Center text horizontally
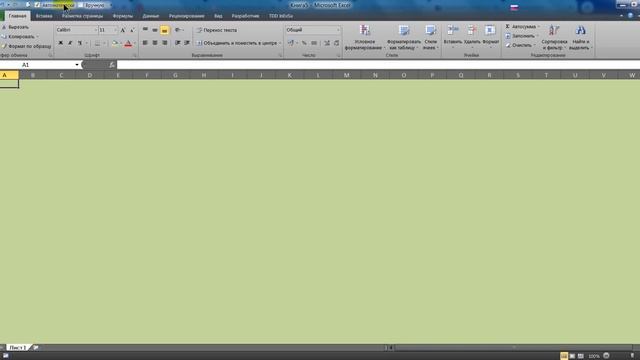The width and height of the screenshot is (640, 360). tap(155, 43)
